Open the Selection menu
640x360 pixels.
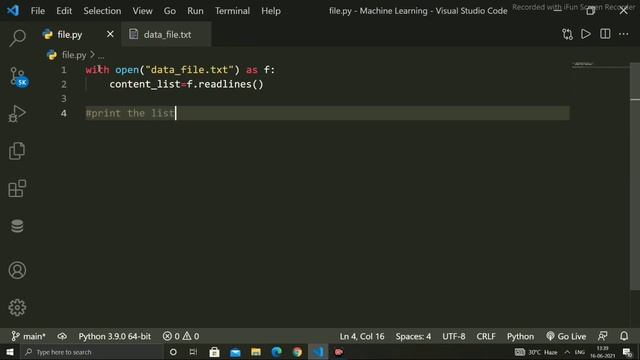(x=102, y=11)
